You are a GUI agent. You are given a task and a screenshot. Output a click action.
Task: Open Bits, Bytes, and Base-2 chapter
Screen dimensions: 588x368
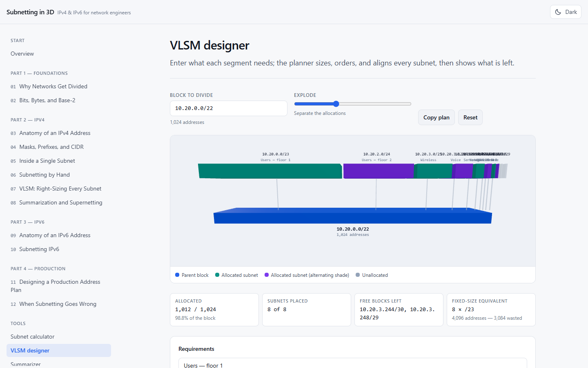[x=59, y=100]
